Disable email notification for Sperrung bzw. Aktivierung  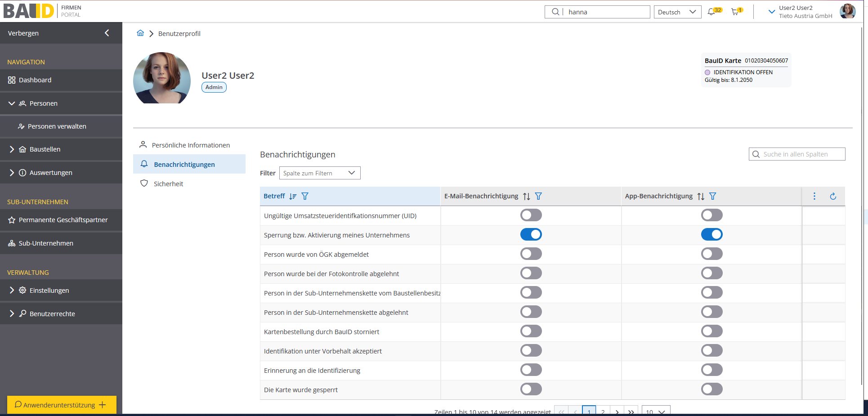pyautogui.click(x=531, y=234)
